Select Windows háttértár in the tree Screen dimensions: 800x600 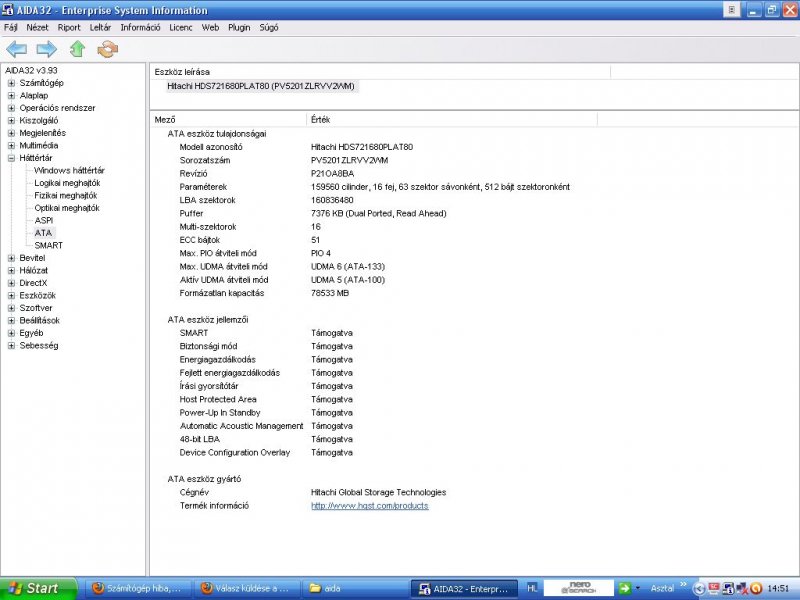point(69,170)
